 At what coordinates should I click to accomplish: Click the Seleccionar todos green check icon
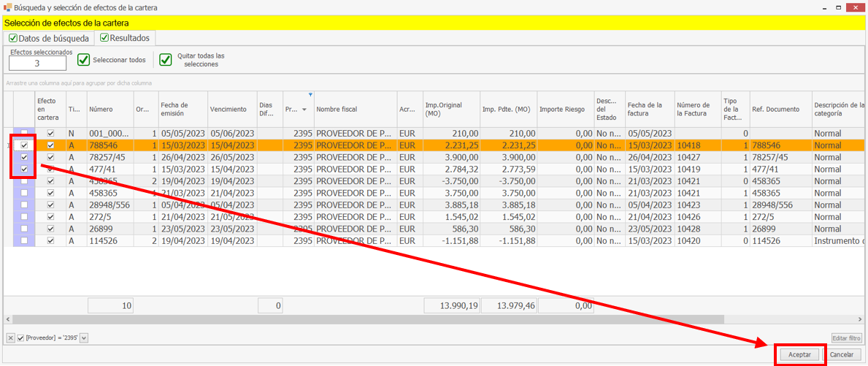84,60
